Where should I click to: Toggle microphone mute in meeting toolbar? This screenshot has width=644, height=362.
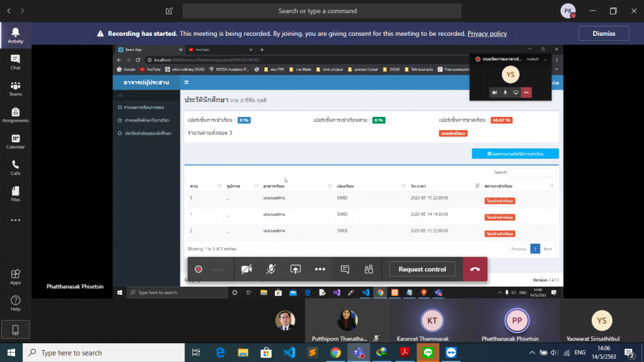pos(271,269)
